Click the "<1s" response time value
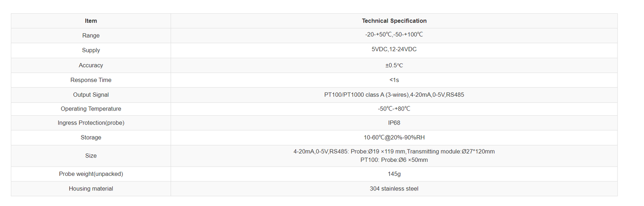 click(x=394, y=80)
